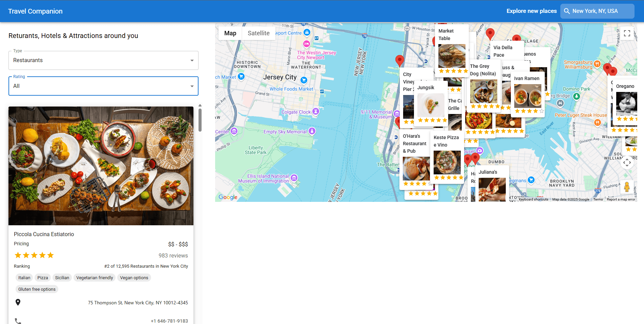Open the Oregano map card
The height and width of the screenshot is (324, 644).
[625, 103]
